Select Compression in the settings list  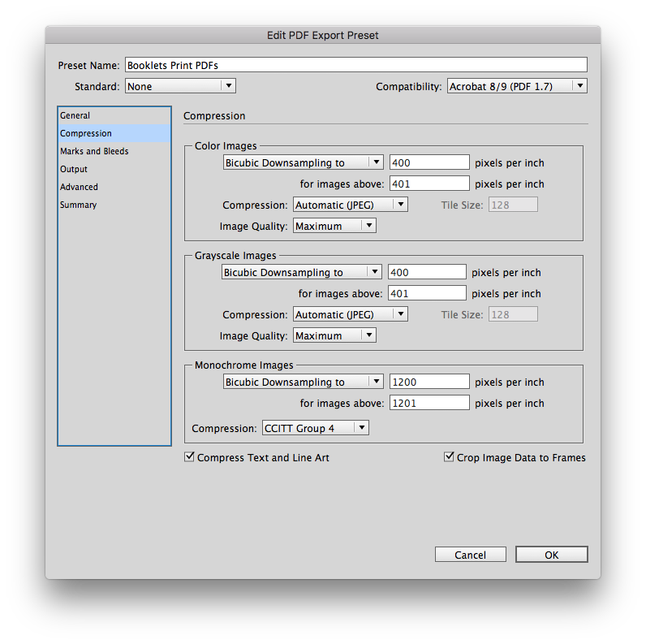tap(114, 133)
